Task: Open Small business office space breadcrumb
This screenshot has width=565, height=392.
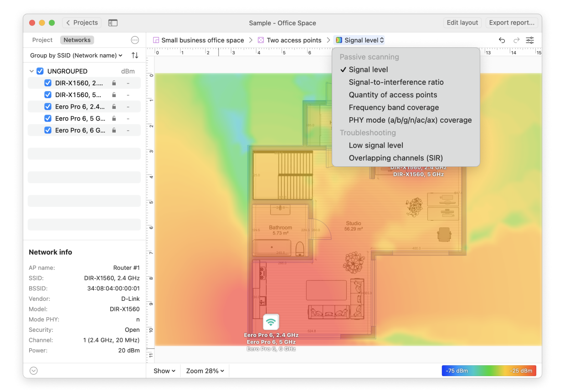Action: [x=203, y=40]
